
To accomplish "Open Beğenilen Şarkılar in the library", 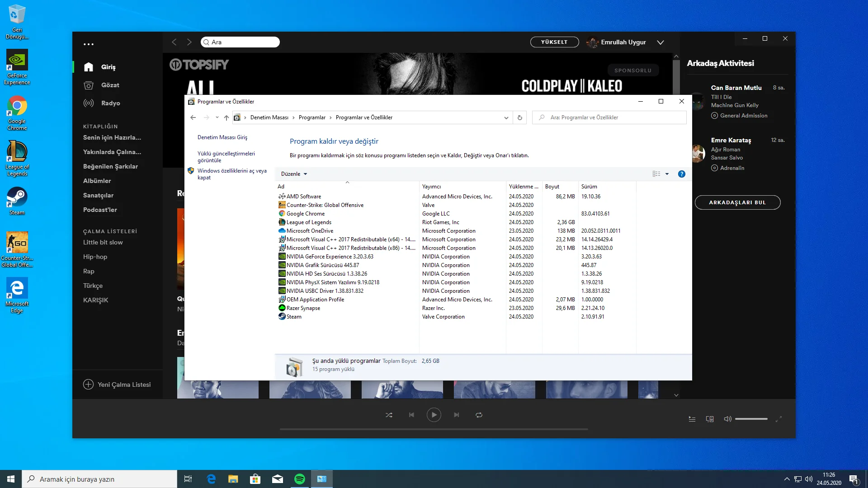I will pyautogui.click(x=110, y=166).
